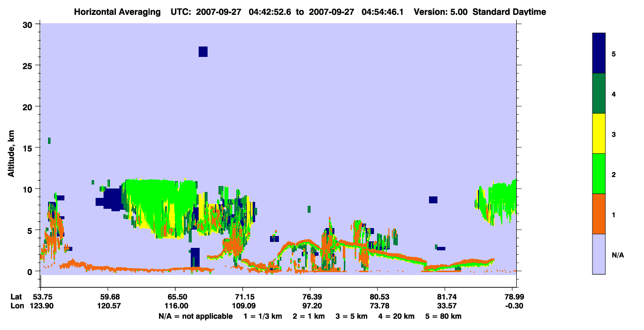The height and width of the screenshot is (330, 644).
Task: Click legend note '3 = 5 km'
Action: point(352,316)
